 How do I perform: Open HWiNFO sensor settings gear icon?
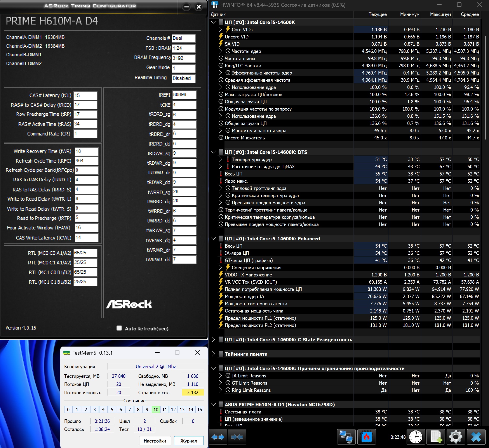(x=456, y=437)
